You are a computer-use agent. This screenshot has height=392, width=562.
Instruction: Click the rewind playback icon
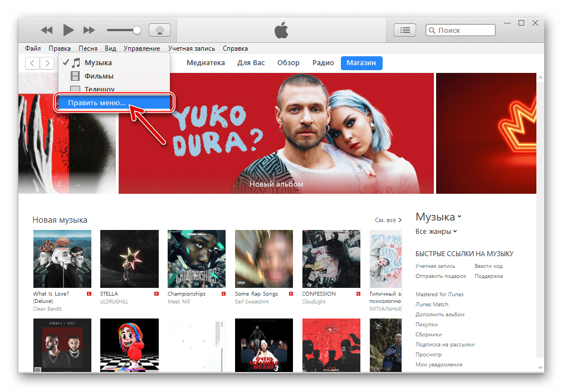click(x=46, y=30)
